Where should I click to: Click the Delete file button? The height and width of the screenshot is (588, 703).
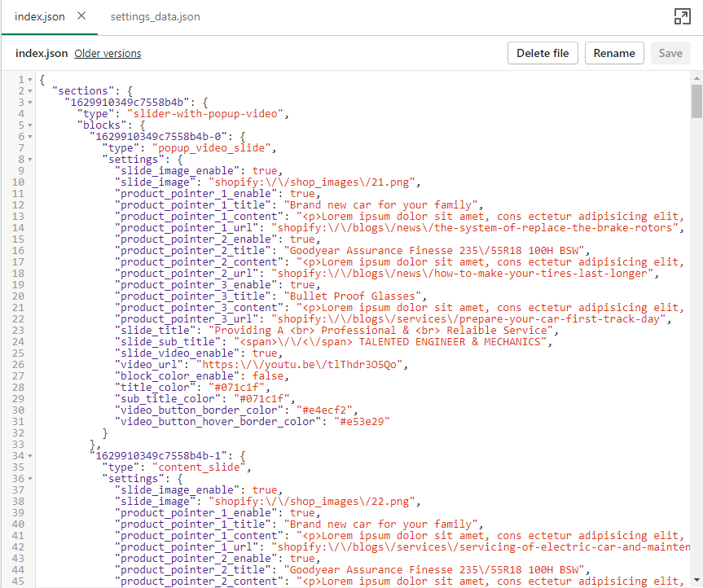pos(543,53)
